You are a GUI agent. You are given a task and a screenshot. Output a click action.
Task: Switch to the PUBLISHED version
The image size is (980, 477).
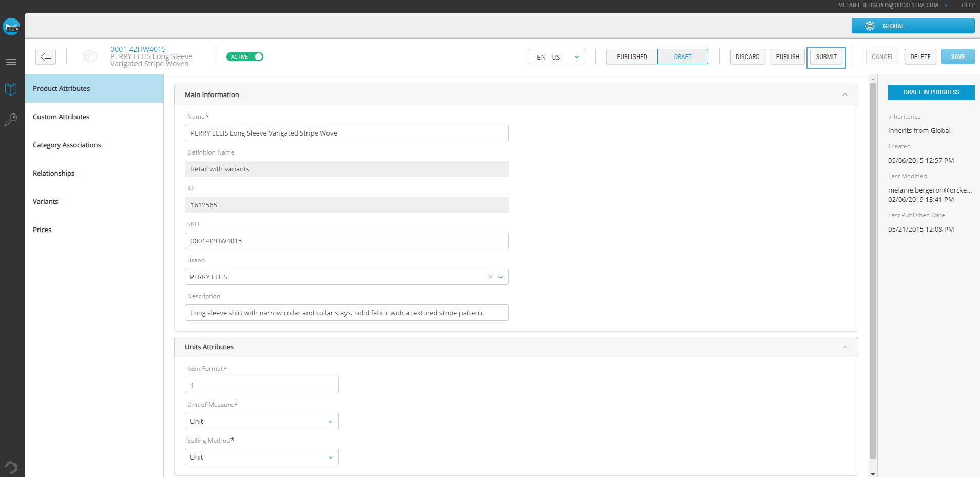(x=631, y=56)
